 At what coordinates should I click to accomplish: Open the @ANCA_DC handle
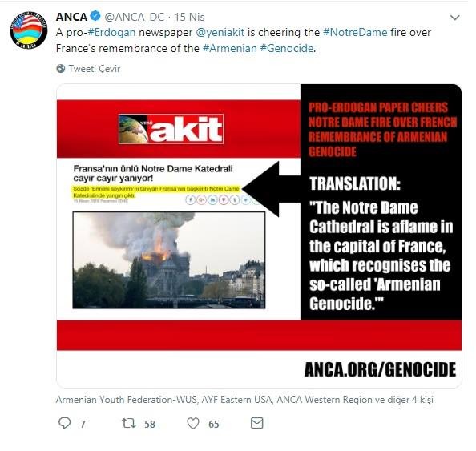pos(135,17)
